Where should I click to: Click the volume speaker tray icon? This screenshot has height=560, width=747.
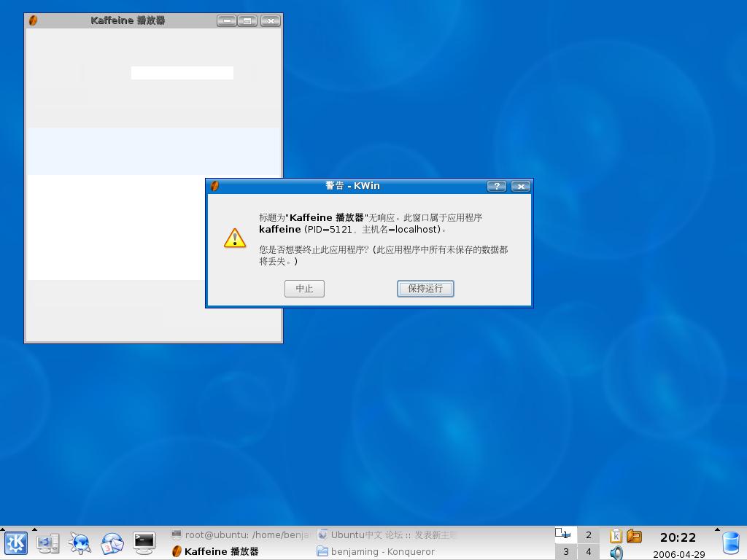(x=616, y=553)
